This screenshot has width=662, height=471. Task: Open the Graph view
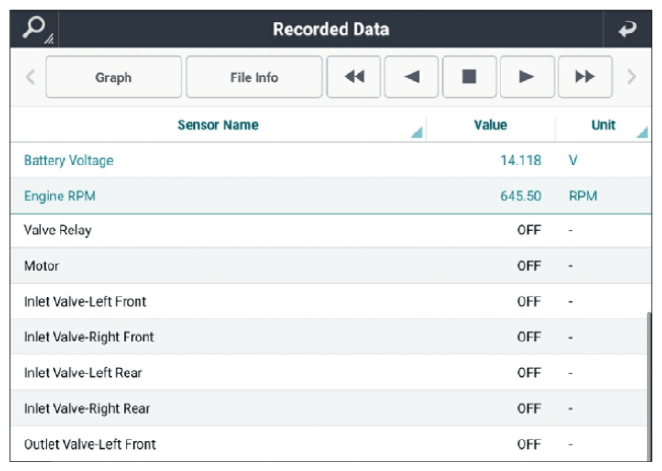pyautogui.click(x=114, y=77)
